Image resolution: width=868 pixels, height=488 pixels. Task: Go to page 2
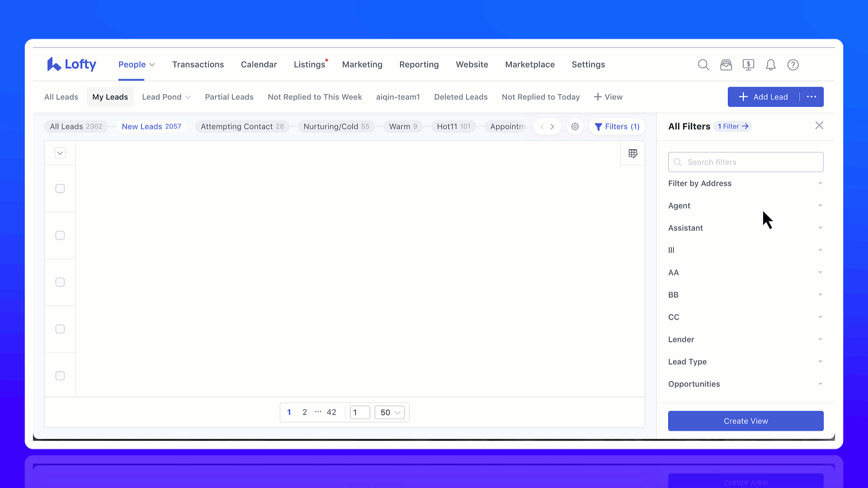pos(305,412)
